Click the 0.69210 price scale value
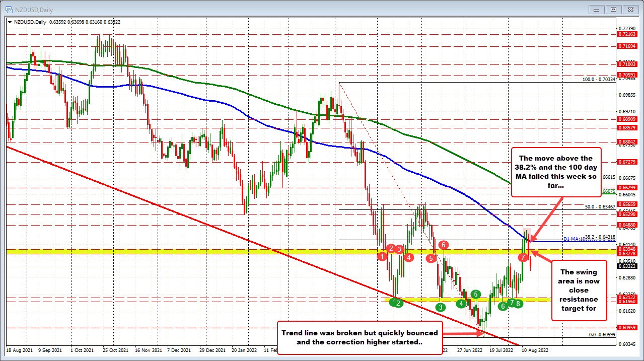Image resolution: width=644 pixels, height=361 pixels. [626, 111]
